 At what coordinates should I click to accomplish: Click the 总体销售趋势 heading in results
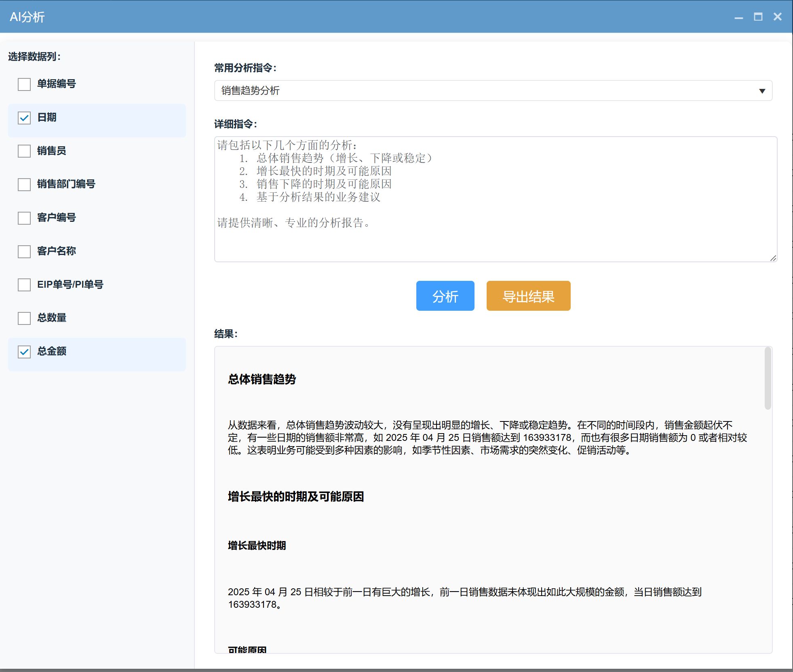click(x=262, y=379)
